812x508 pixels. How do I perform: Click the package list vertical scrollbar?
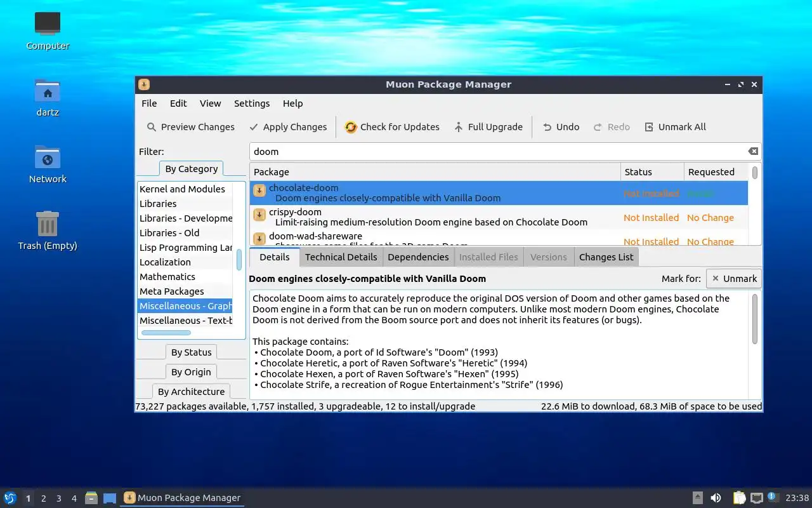755,172
